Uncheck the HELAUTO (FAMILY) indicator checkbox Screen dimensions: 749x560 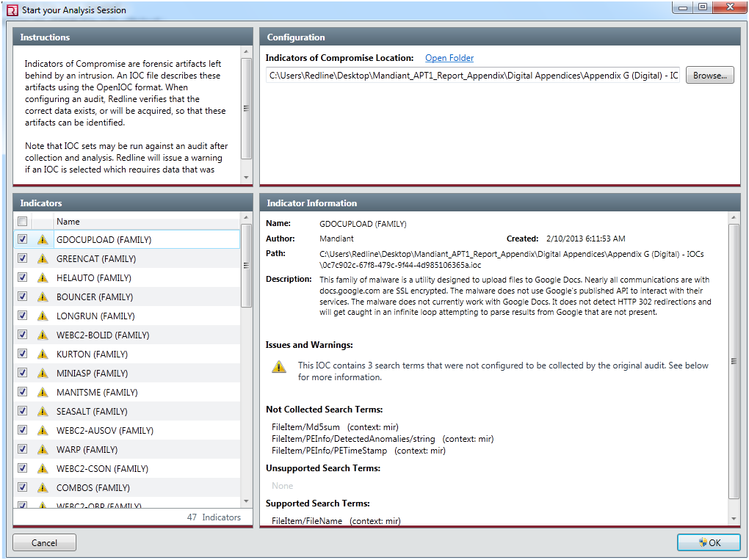point(23,277)
